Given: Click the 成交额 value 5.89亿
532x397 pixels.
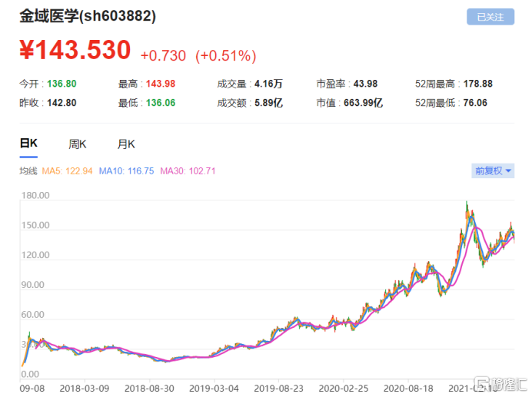Looking at the screenshot, I should [268, 103].
